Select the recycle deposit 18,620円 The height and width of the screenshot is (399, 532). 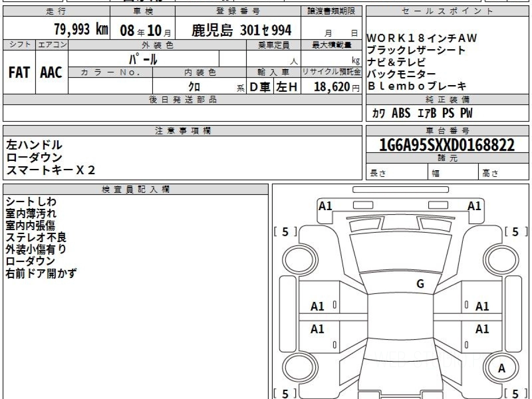pyautogui.click(x=337, y=87)
